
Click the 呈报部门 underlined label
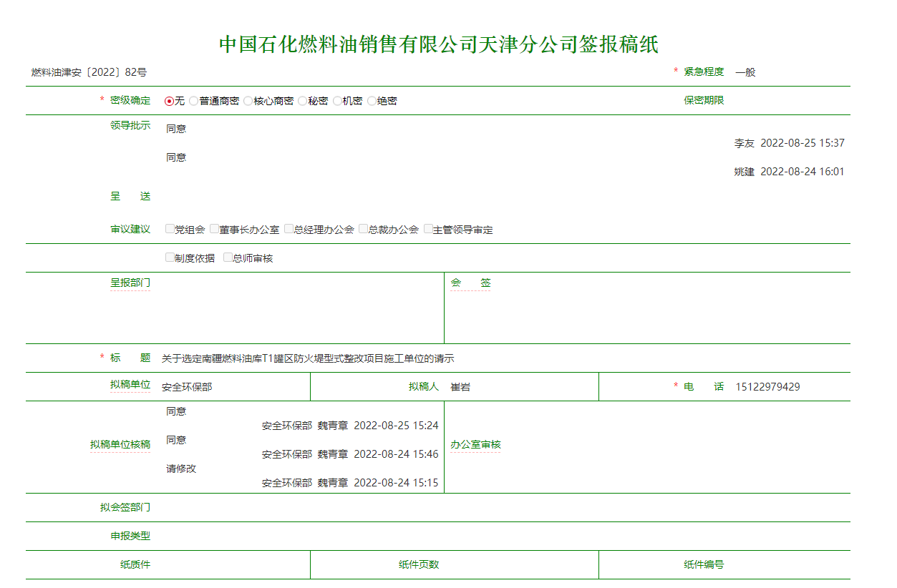(x=130, y=283)
